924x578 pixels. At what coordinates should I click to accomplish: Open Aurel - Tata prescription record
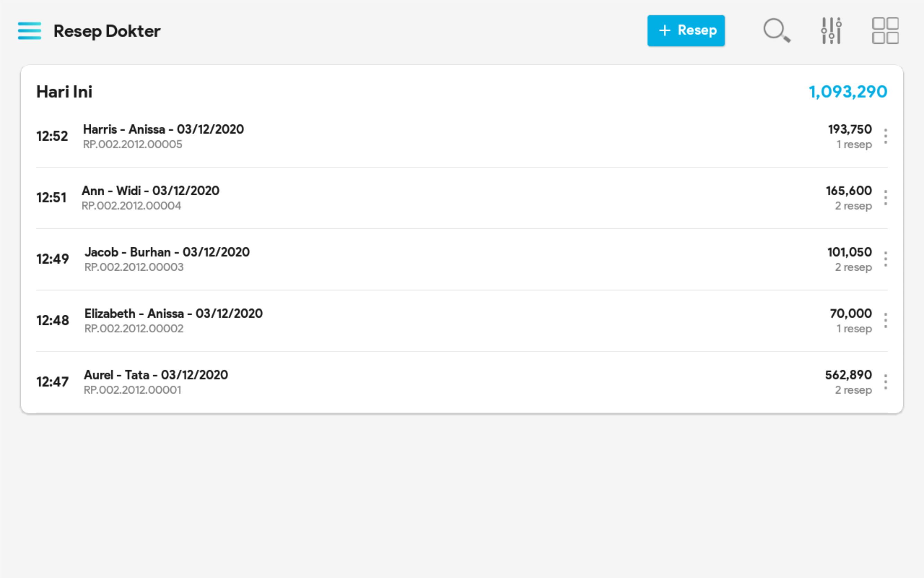tap(156, 375)
